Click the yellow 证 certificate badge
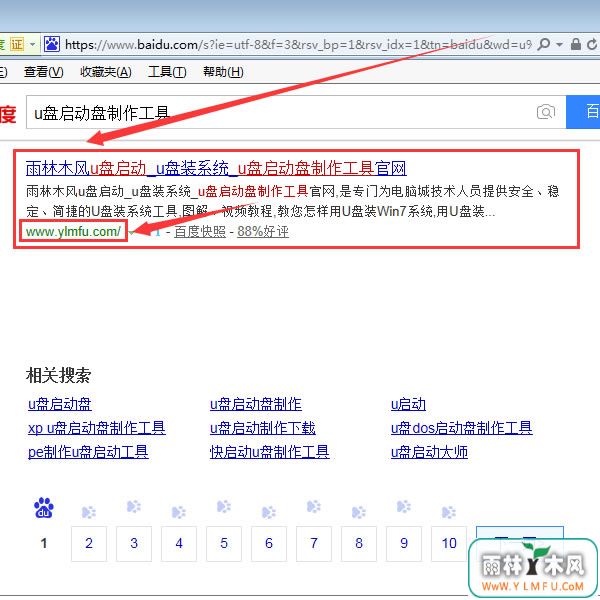Viewport: 600px width, 600px height. (17, 44)
